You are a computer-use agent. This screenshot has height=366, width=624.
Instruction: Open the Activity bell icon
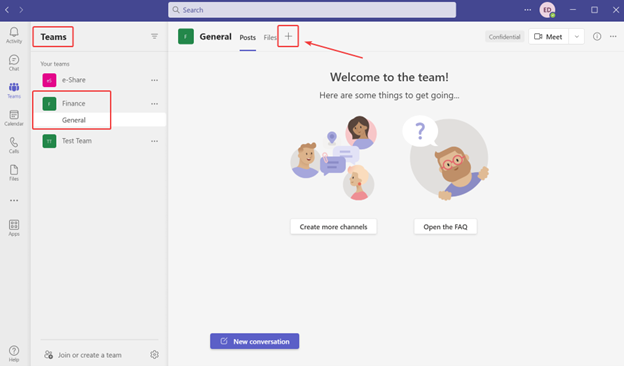click(14, 32)
